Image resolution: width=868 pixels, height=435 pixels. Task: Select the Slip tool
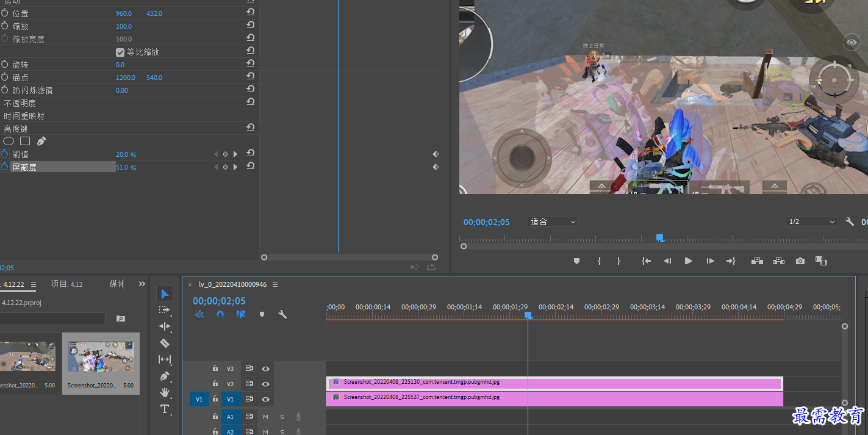(165, 359)
